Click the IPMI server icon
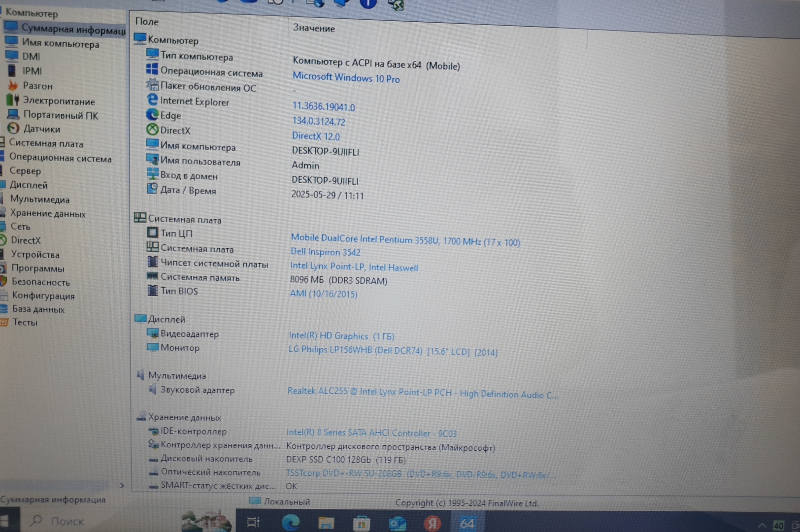The image size is (800, 532). tap(12, 70)
